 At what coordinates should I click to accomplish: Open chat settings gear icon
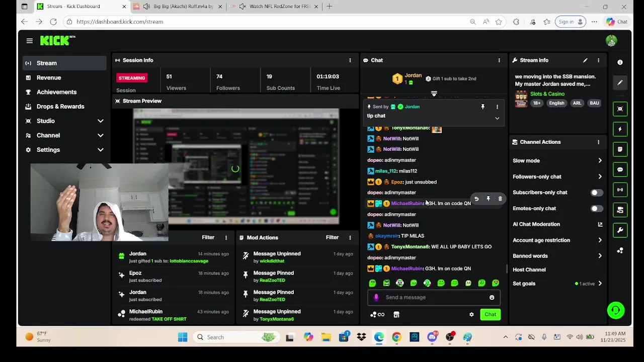471,315
